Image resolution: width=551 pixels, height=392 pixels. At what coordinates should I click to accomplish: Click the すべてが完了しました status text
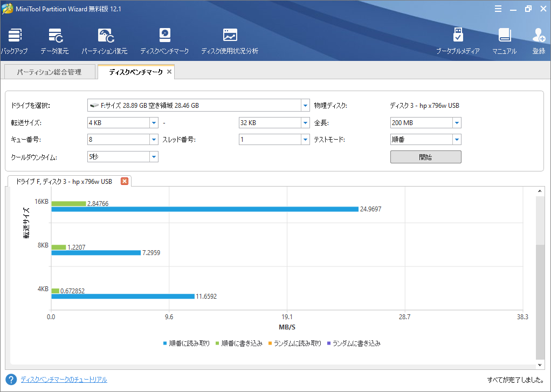click(516, 380)
